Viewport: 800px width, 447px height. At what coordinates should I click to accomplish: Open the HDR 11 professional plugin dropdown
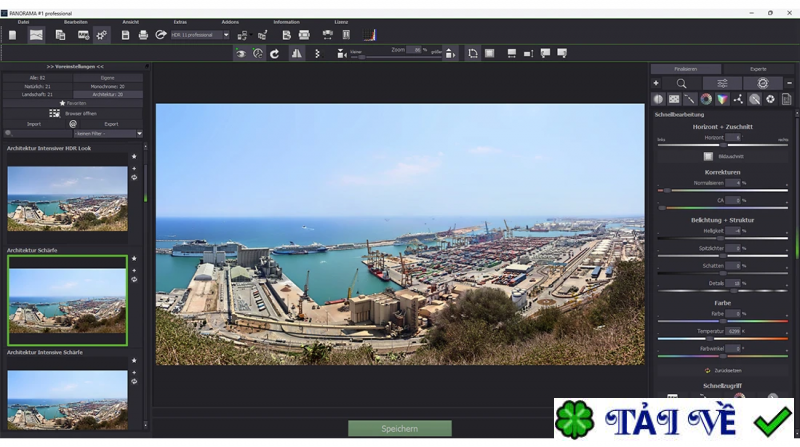point(200,35)
